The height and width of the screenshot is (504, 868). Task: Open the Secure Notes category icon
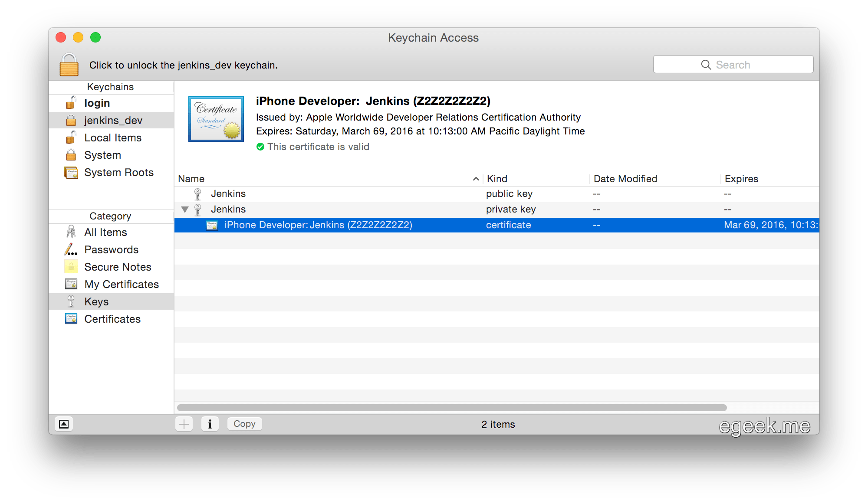coord(71,267)
